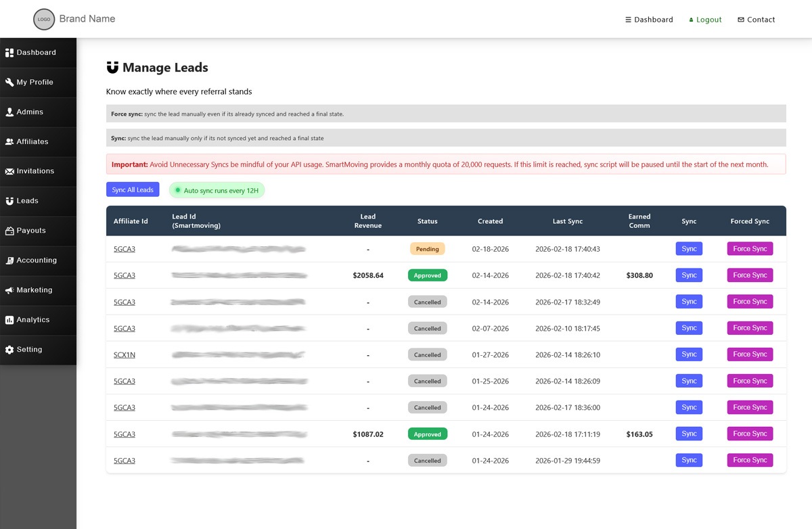
Task: Click the Setting gear icon
Action: click(9, 349)
